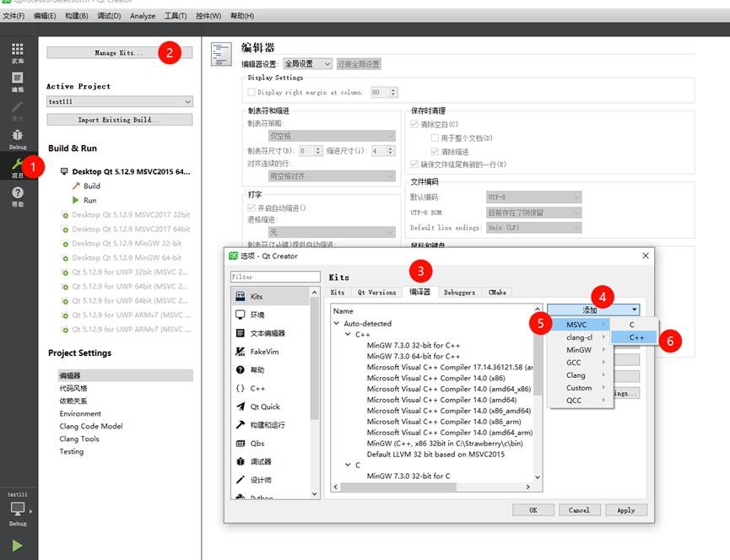Screen dimensions: 730x560
Task: Click the Run arrow icon under Desktop kit
Action: point(75,200)
